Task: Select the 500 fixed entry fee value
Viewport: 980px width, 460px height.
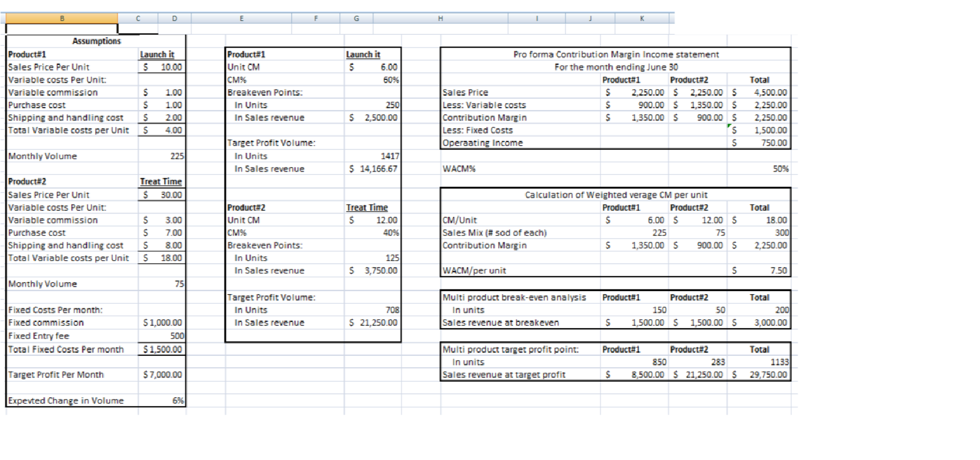Action: pyautogui.click(x=162, y=336)
